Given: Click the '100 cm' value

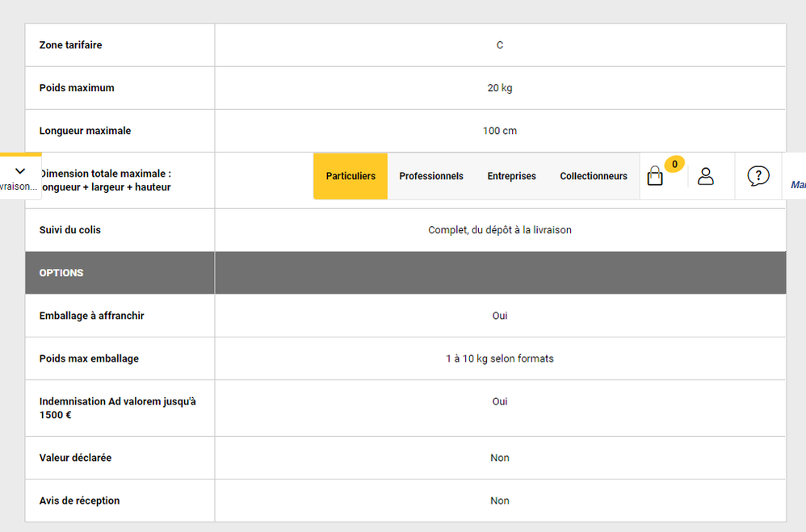Looking at the screenshot, I should pyautogui.click(x=500, y=131).
